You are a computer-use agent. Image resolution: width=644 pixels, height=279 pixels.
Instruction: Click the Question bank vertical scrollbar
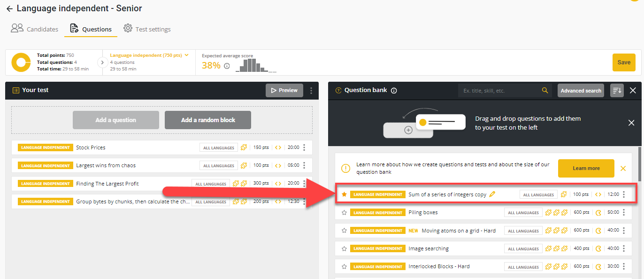click(x=639, y=164)
